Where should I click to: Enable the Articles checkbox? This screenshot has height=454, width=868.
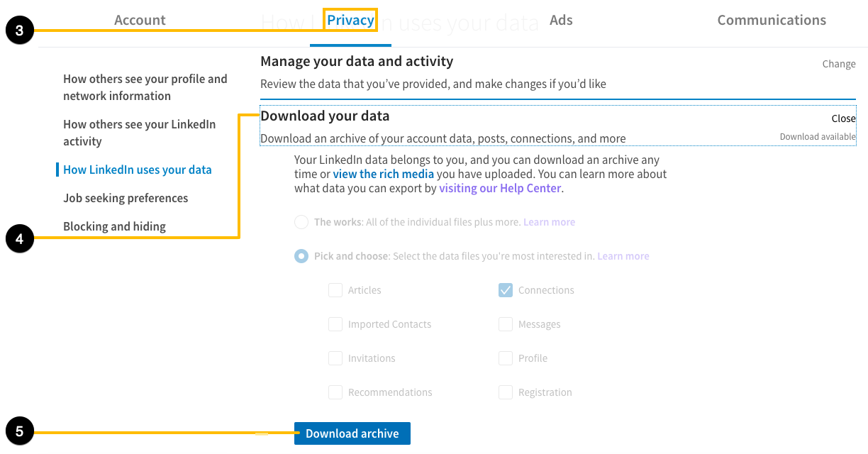pyautogui.click(x=335, y=290)
